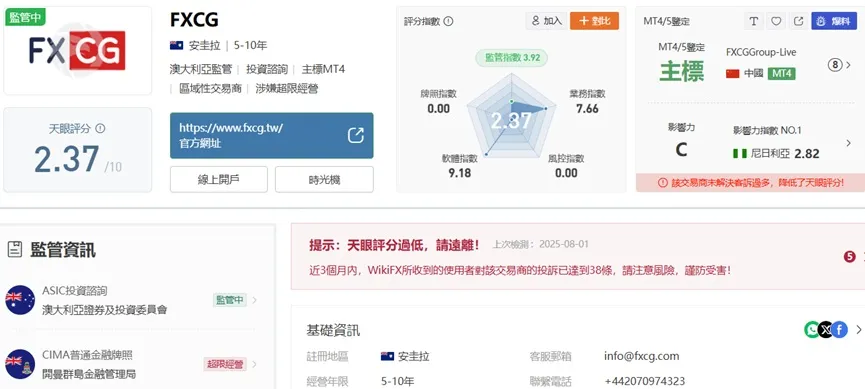Click the blue 爆料 report button
The width and height of the screenshot is (865, 389).
click(834, 21)
